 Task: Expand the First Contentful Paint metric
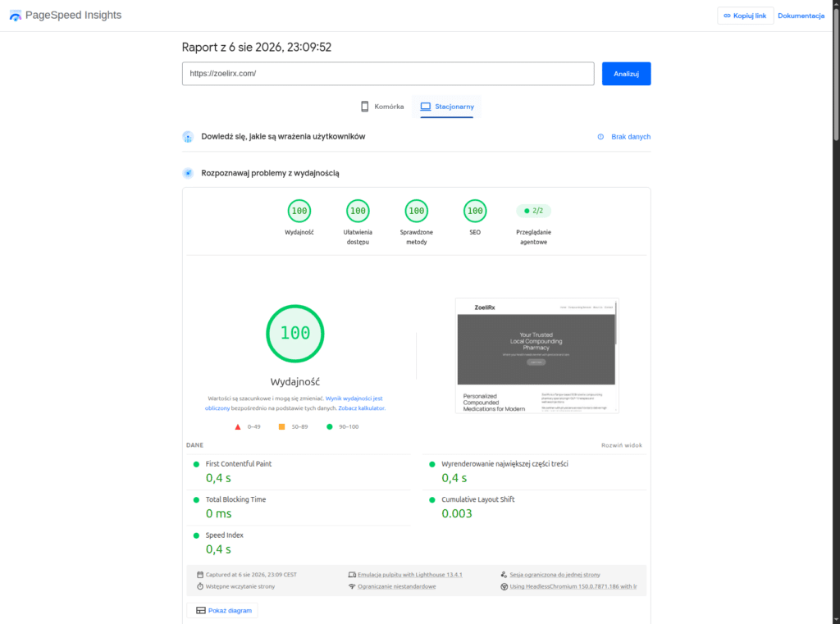coord(299,471)
